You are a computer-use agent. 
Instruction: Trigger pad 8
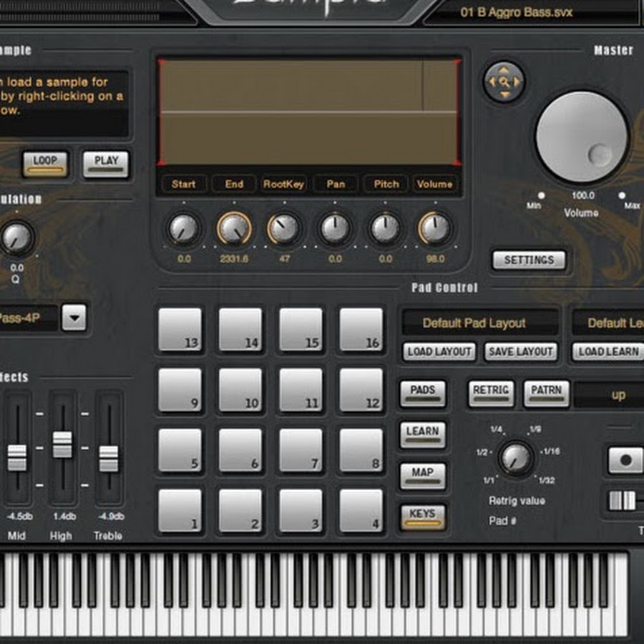(361, 450)
